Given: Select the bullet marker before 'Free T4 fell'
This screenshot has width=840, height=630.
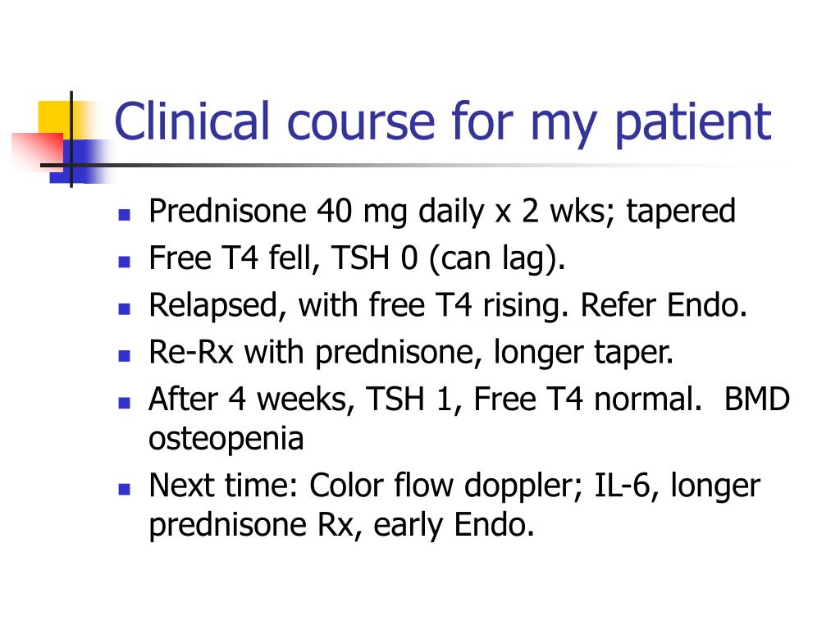Looking at the screenshot, I should coord(125,262).
